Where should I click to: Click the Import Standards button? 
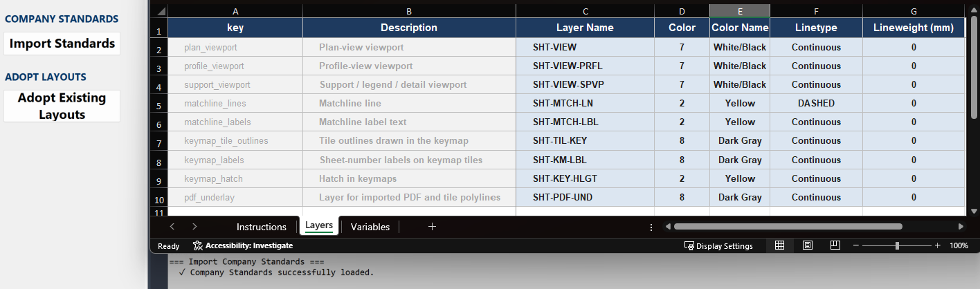[x=62, y=44]
